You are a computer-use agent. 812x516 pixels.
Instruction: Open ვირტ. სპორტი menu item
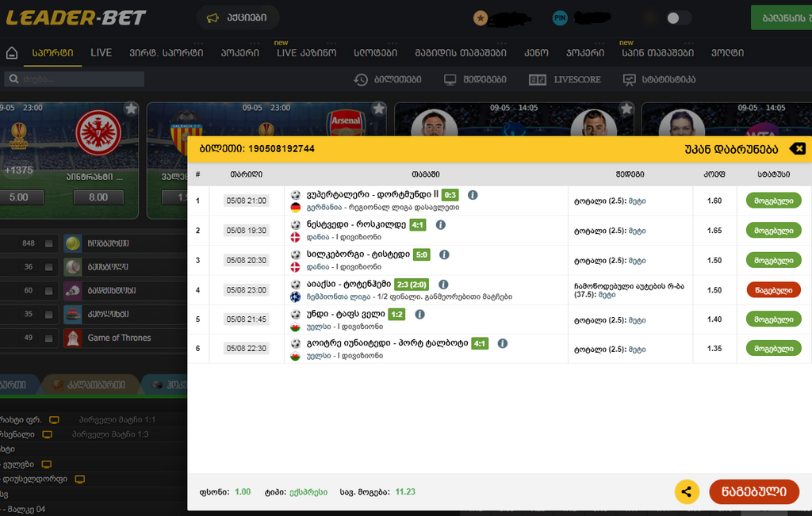click(x=167, y=53)
